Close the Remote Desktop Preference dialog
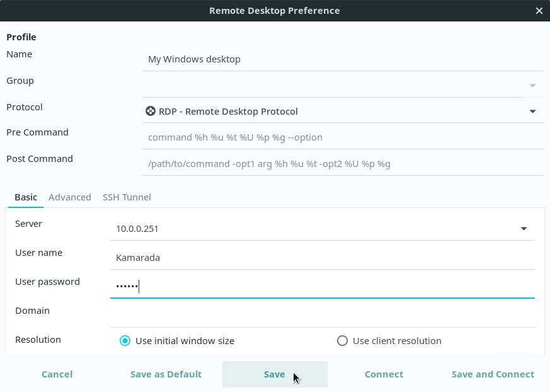The width and height of the screenshot is (550, 392). coord(539,11)
